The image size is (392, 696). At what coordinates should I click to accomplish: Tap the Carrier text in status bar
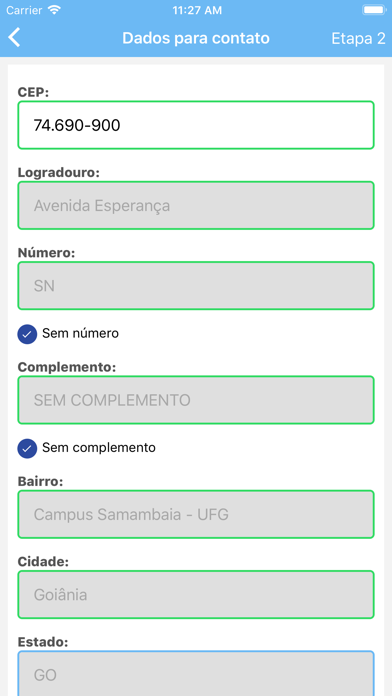click(x=24, y=10)
